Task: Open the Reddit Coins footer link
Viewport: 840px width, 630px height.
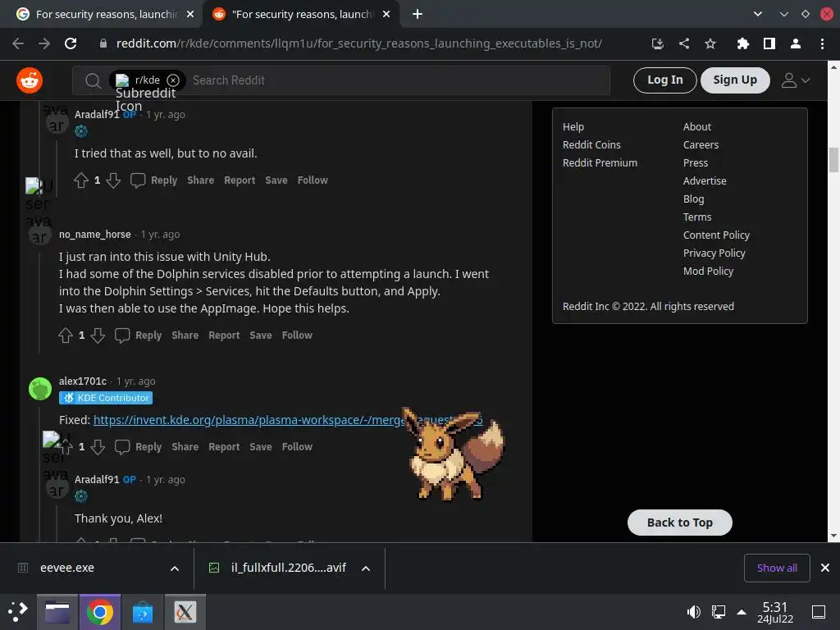Action: point(591,145)
